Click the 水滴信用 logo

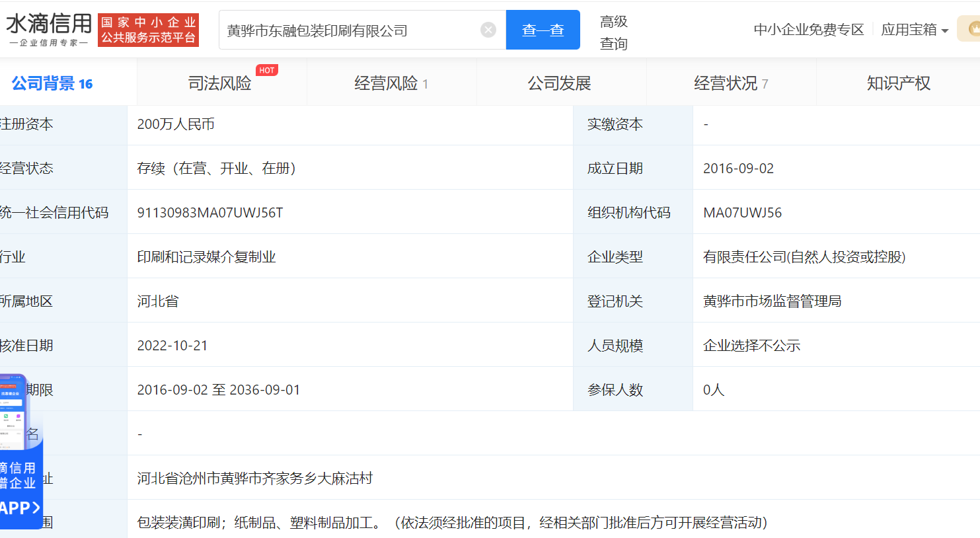click(48, 29)
